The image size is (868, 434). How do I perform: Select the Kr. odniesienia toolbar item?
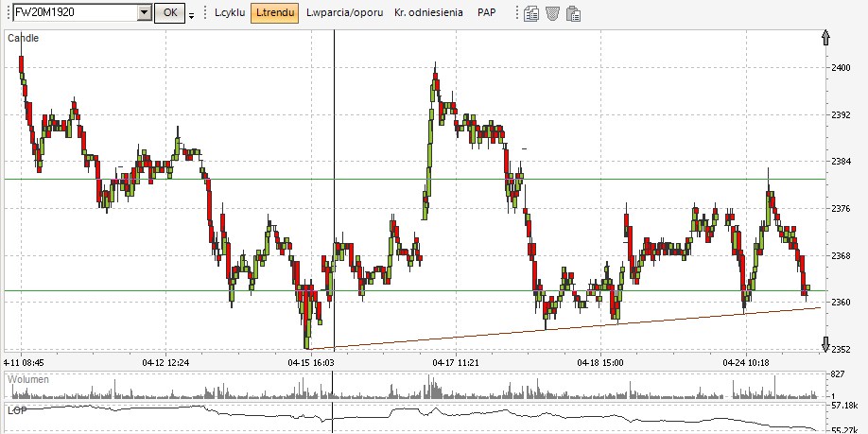(x=428, y=13)
